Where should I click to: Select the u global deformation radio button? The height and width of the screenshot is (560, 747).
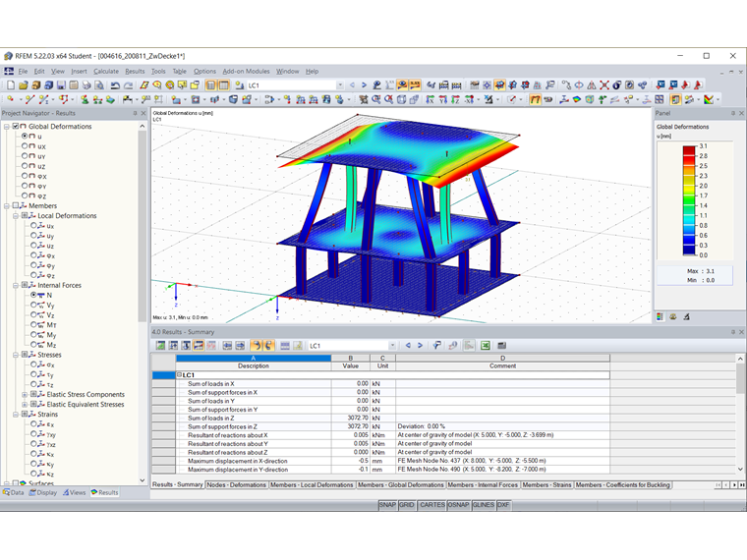[25, 137]
